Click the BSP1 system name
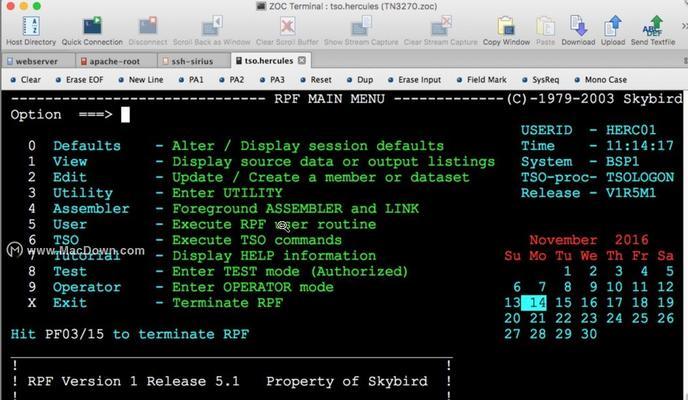688x400 pixels. click(x=623, y=162)
